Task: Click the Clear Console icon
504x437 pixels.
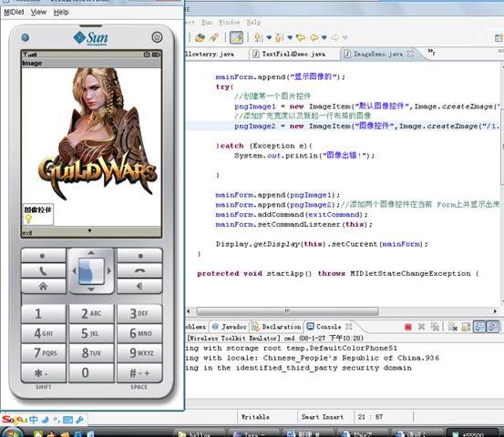Action: pos(453,327)
